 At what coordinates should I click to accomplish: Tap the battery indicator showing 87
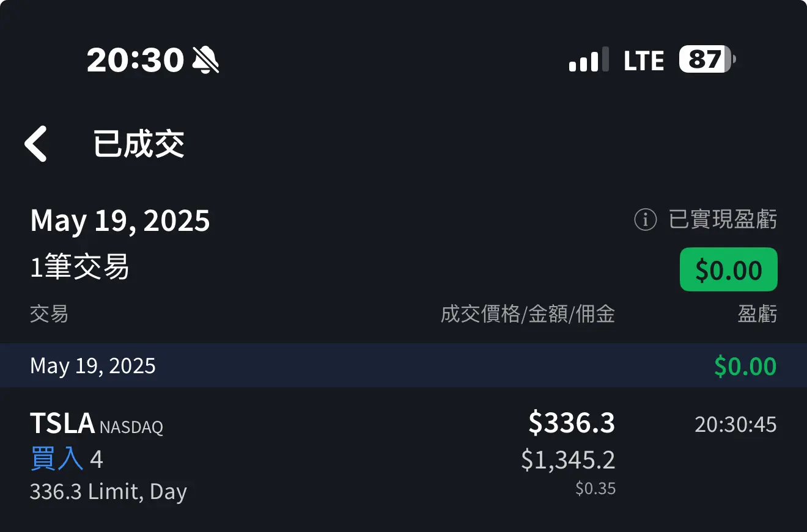click(x=707, y=59)
